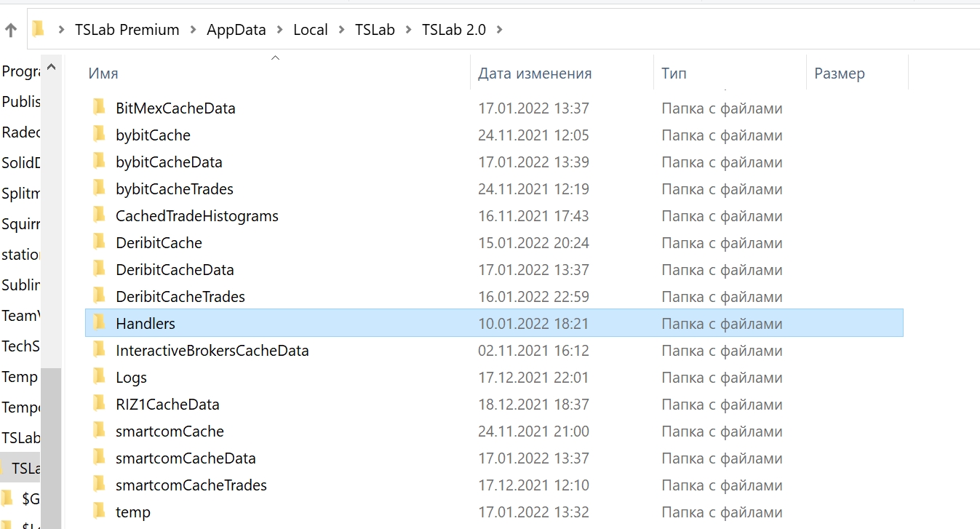The height and width of the screenshot is (529, 980).
Task: Select the bybitCache folder icon
Action: pyautogui.click(x=100, y=135)
